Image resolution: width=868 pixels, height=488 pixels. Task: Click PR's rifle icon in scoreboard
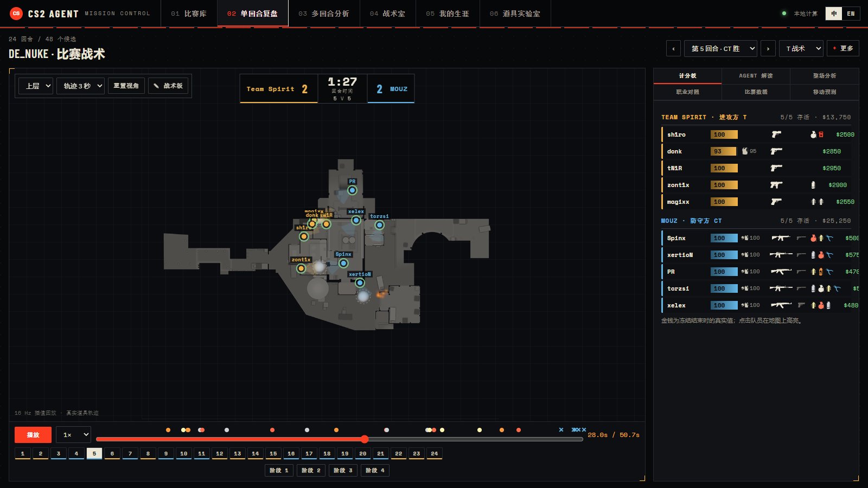coord(781,272)
